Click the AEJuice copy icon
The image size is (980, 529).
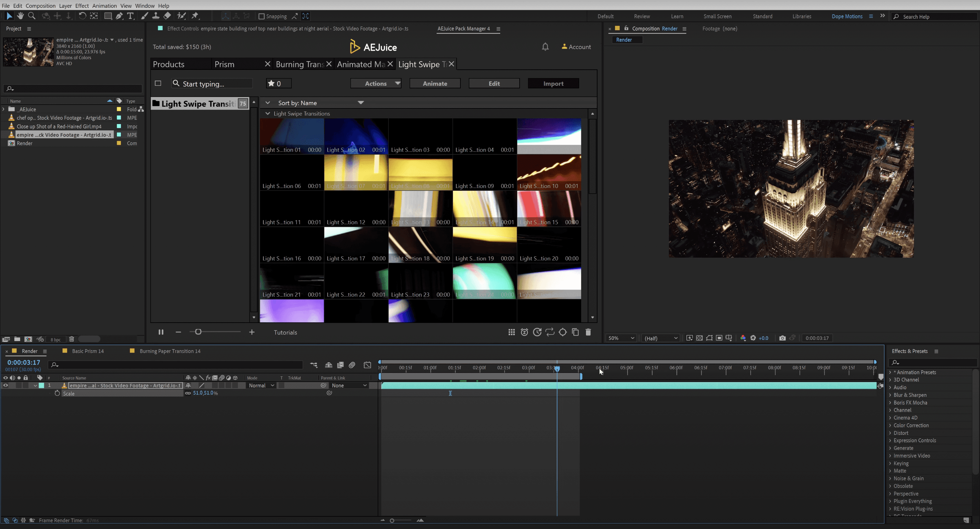[575, 332]
